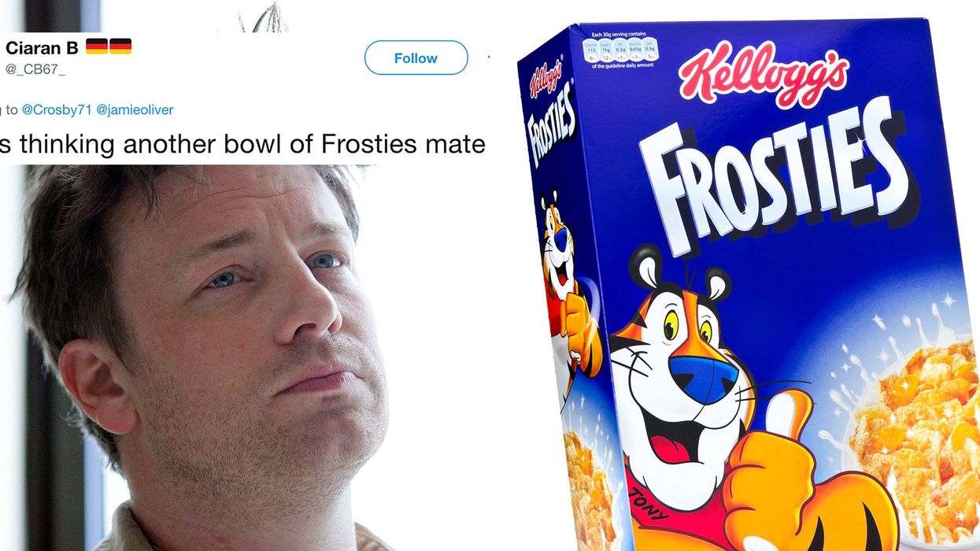This screenshot has height=551, width=980.
Task: Click the nutrition guideline label atop the box
Action: coord(619,50)
